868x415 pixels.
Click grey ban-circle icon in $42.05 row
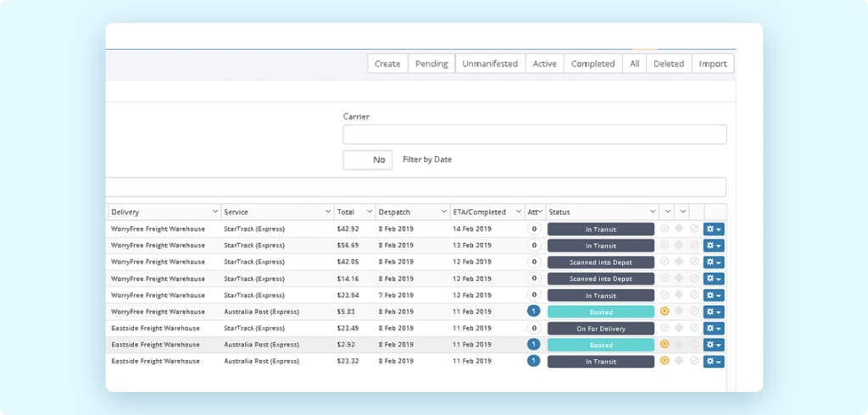694,262
